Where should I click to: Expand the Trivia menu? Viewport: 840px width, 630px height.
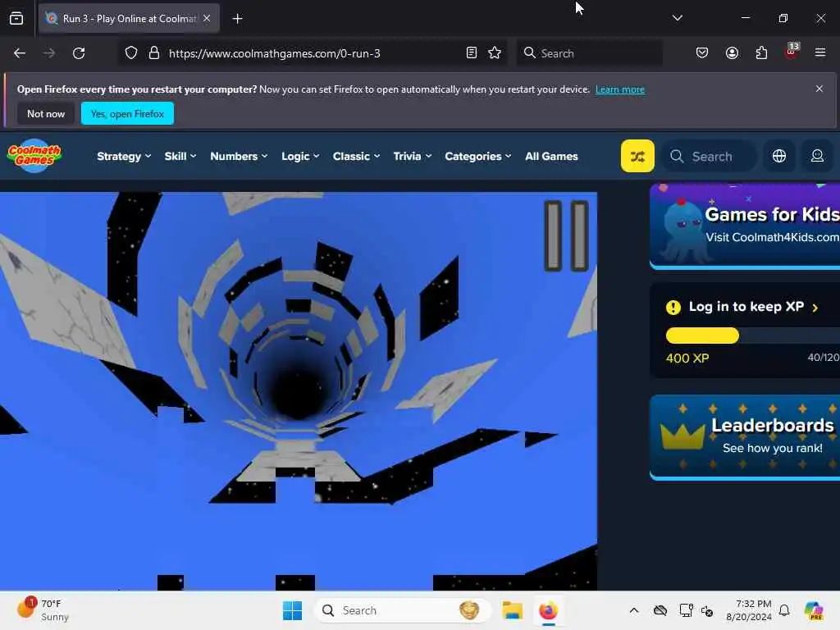click(412, 157)
